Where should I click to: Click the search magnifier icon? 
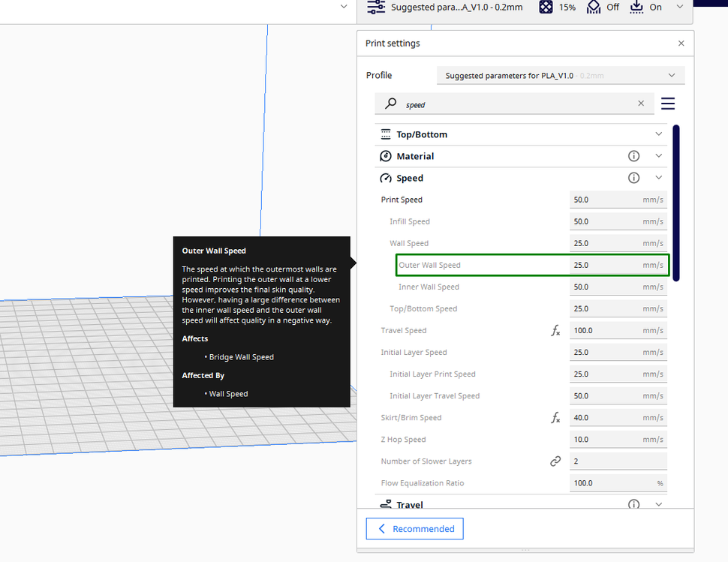click(390, 103)
